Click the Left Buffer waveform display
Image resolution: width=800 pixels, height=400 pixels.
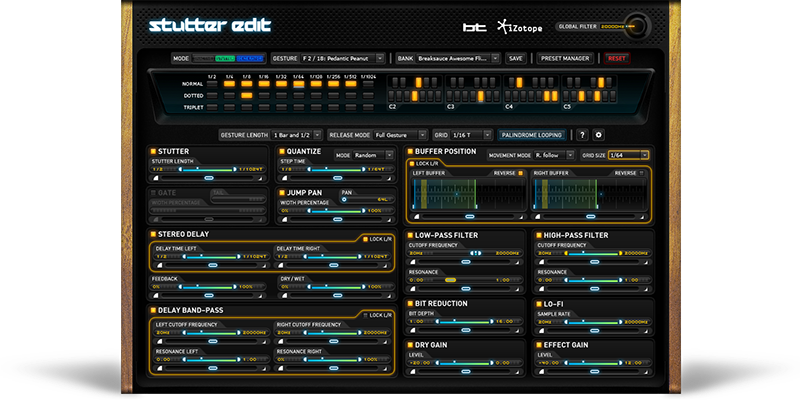click(x=470, y=194)
